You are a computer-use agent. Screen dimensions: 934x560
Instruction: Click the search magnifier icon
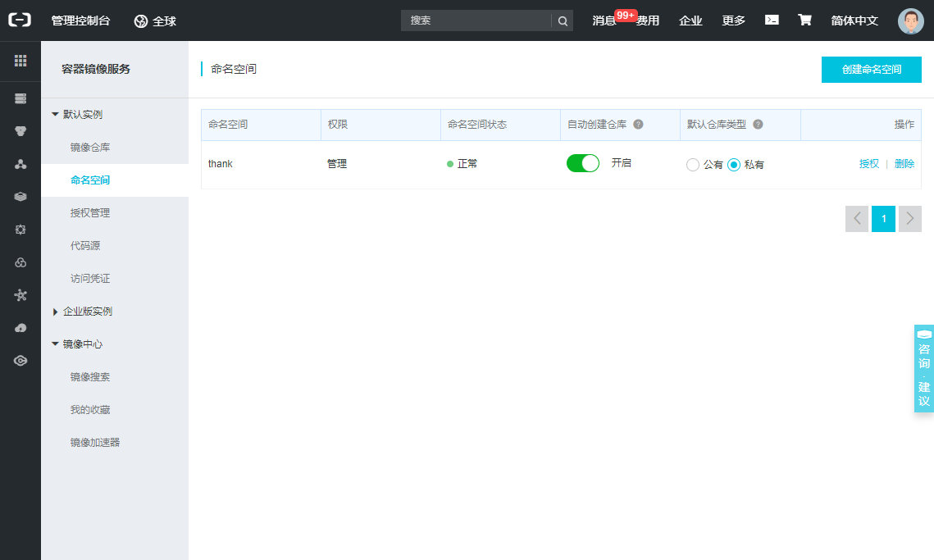pos(563,21)
